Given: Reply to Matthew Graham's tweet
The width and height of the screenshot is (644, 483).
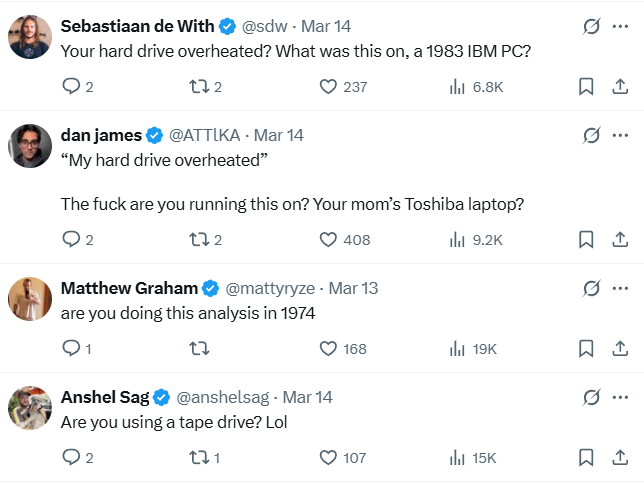Looking at the screenshot, I should (71, 348).
